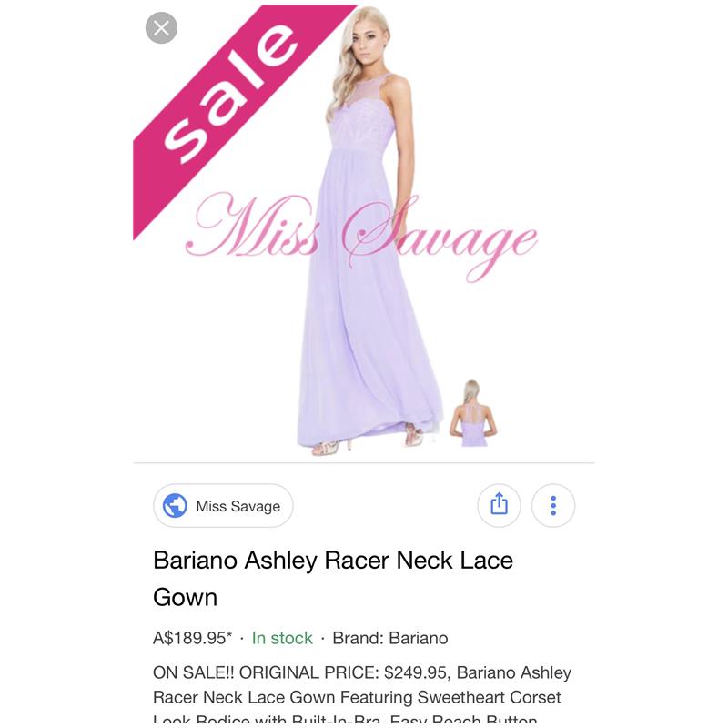Close the product preview with X
Image resolution: width=728 pixels, height=728 pixels.
point(161,28)
